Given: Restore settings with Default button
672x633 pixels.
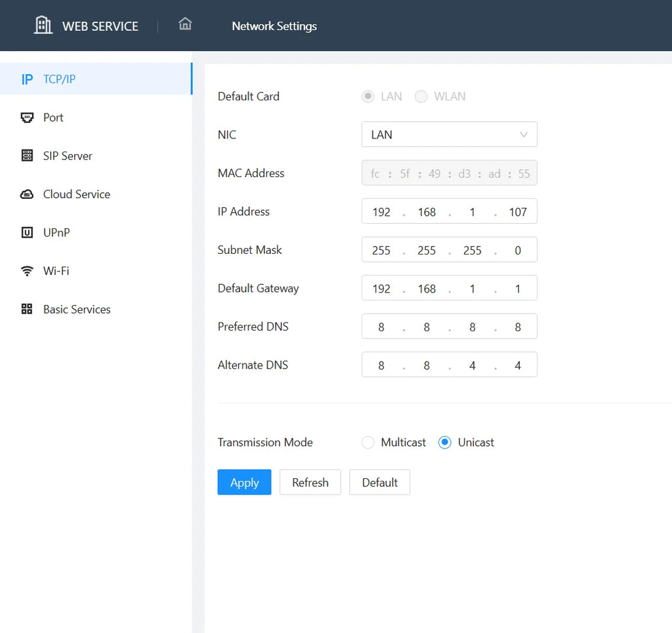Looking at the screenshot, I should click(x=380, y=482).
